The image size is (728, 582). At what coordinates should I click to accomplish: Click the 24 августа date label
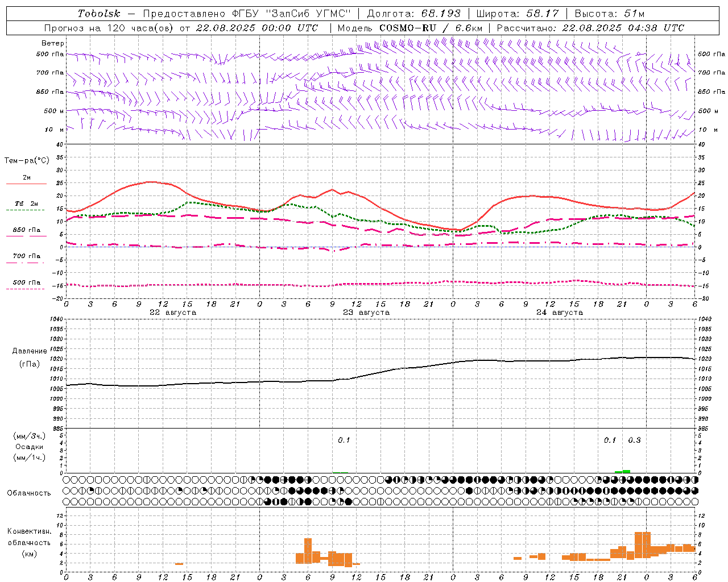560,313
